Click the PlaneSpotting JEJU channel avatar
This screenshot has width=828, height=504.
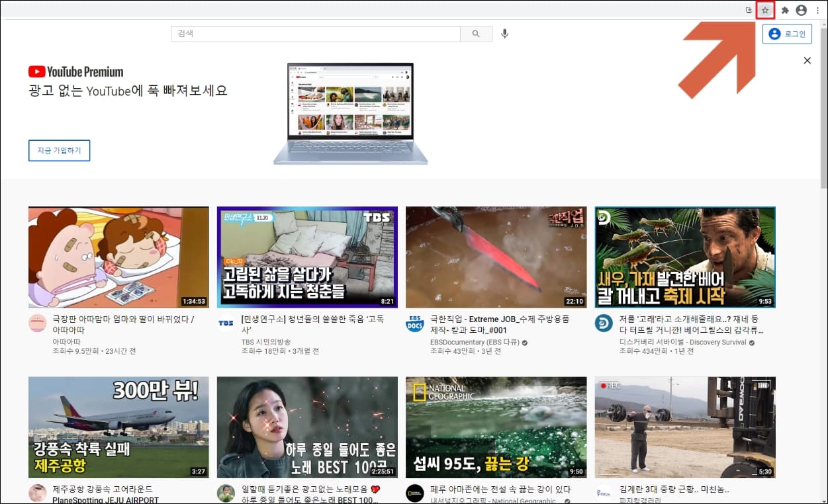tap(38, 493)
